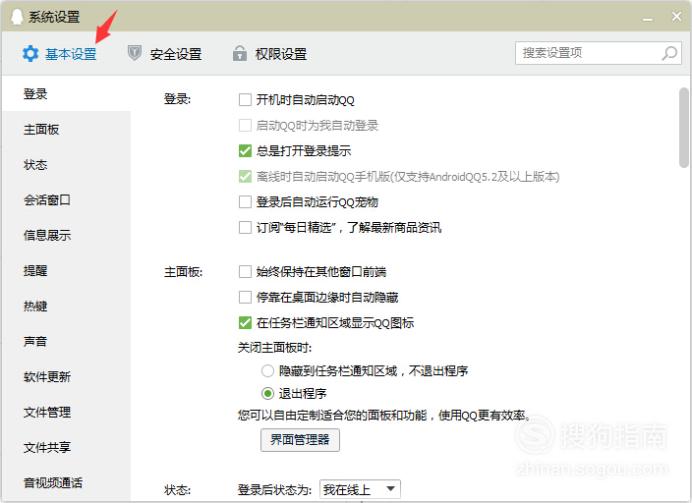Enable 登录后自动运行QQ宠物
The image size is (692, 503).
pyautogui.click(x=245, y=202)
